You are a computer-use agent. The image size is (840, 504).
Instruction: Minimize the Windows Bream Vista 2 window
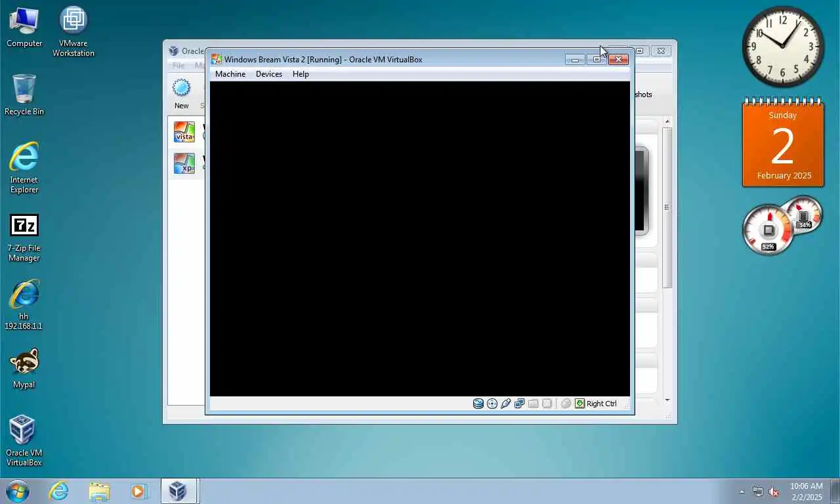[x=575, y=60]
